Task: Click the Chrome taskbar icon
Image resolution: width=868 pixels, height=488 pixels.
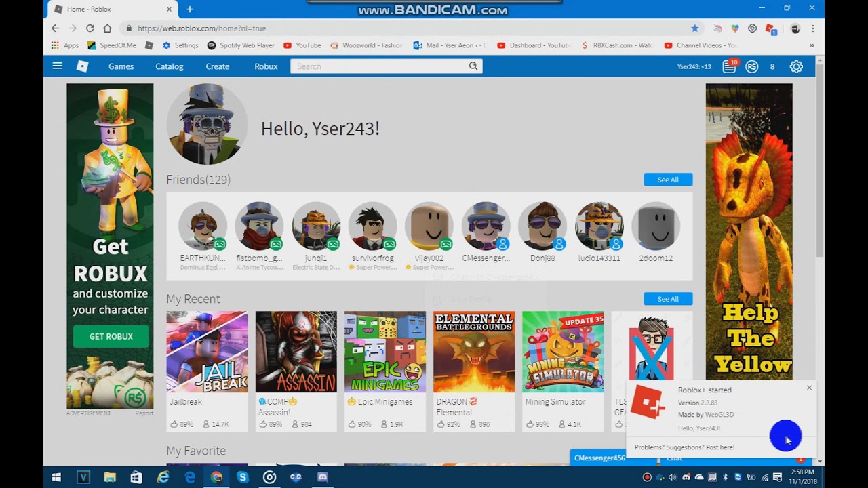Action: point(216,477)
